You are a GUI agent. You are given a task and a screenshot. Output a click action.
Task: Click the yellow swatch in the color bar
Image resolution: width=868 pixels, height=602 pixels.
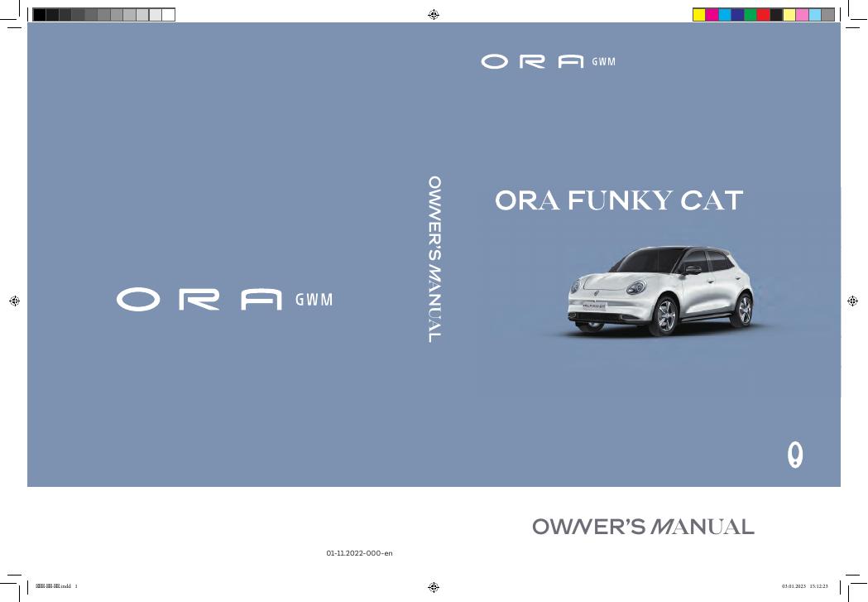(x=698, y=12)
